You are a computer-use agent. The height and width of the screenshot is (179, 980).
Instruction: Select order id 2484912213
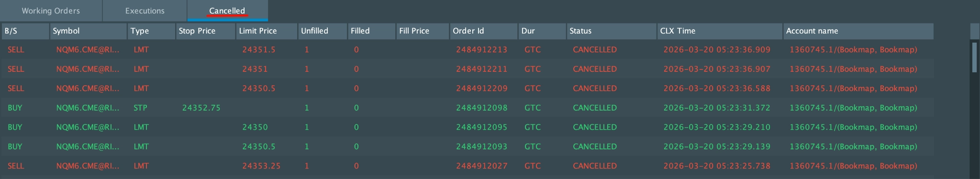point(481,50)
